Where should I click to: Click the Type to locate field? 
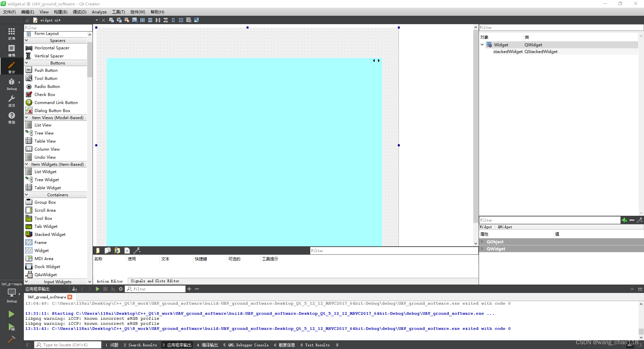coord(68,345)
